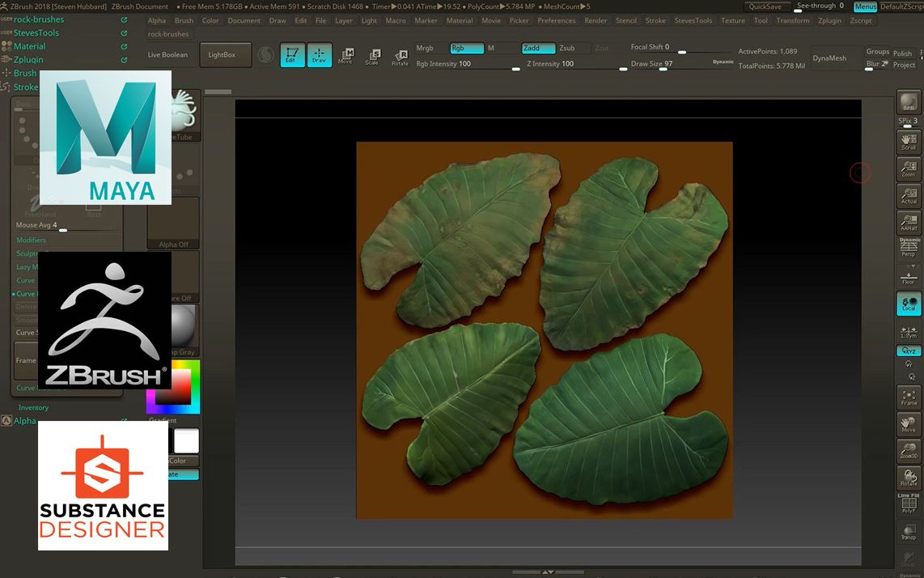Expand the Brush palette in left tray
The height and width of the screenshot is (578, 924).
(x=25, y=73)
